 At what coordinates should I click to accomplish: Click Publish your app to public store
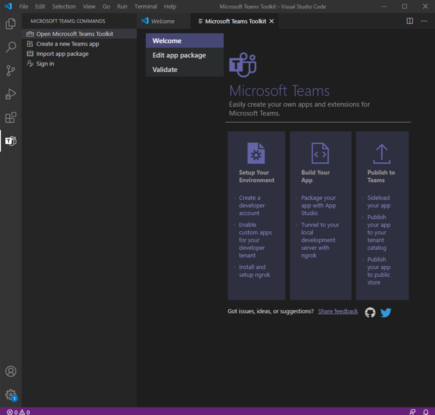pos(379,271)
